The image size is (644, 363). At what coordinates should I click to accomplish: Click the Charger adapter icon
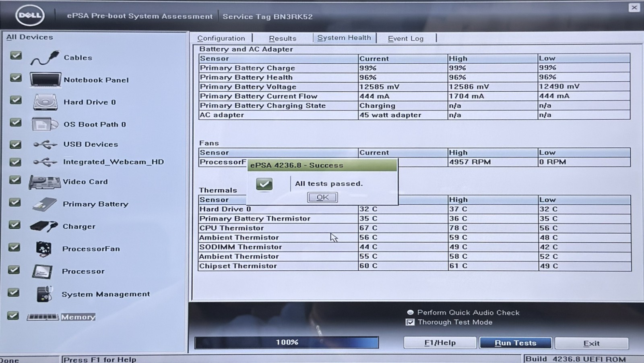(44, 226)
